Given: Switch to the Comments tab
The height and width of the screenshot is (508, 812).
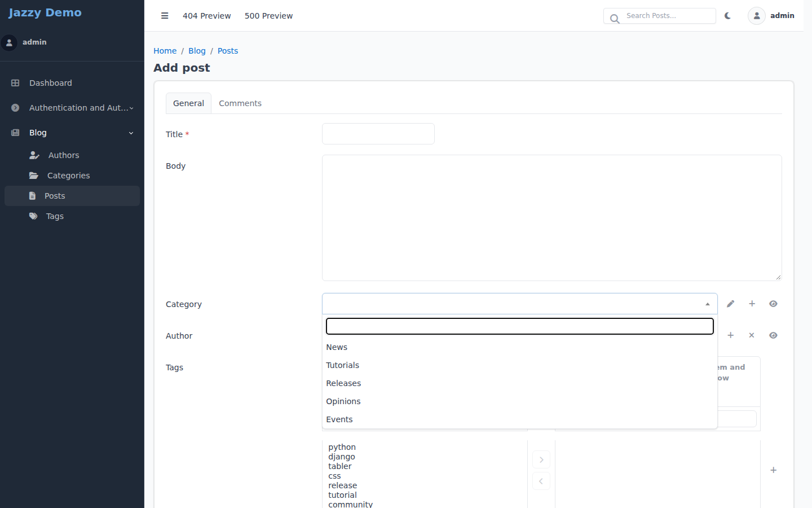Looking at the screenshot, I should pyautogui.click(x=240, y=103).
